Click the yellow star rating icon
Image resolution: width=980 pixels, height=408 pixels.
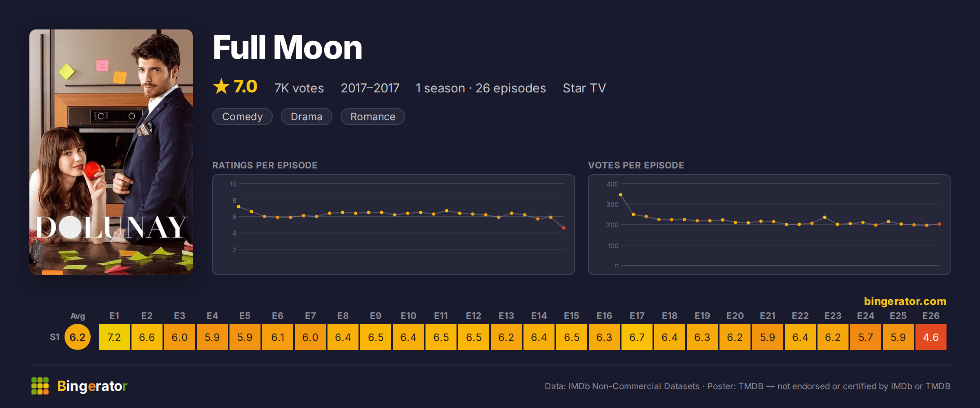click(x=221, y=87)
